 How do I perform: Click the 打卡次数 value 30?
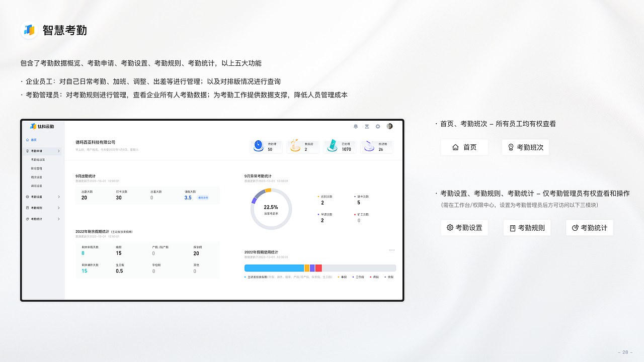119,198
